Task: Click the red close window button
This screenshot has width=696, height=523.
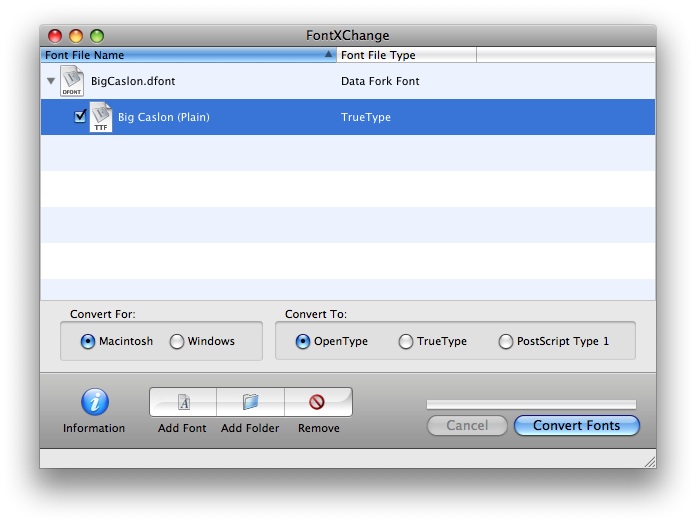Action: tap(55, 36)
